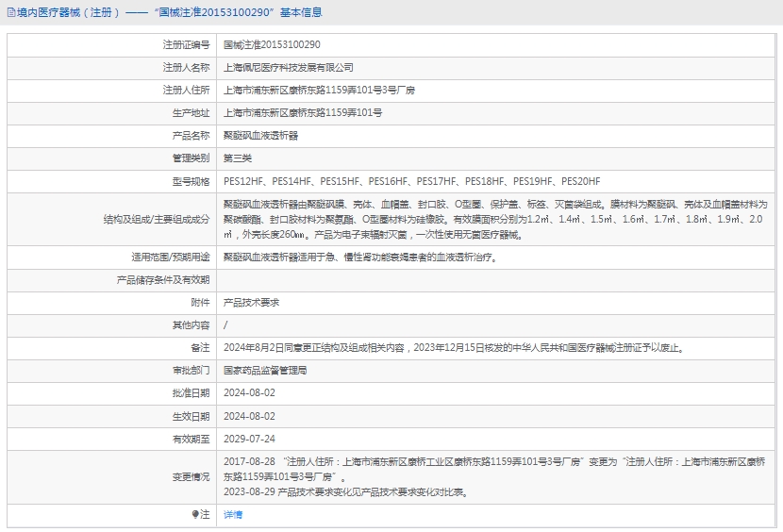
Task: Click the 产品技术要求 attachment text
Action: point(251,302)
